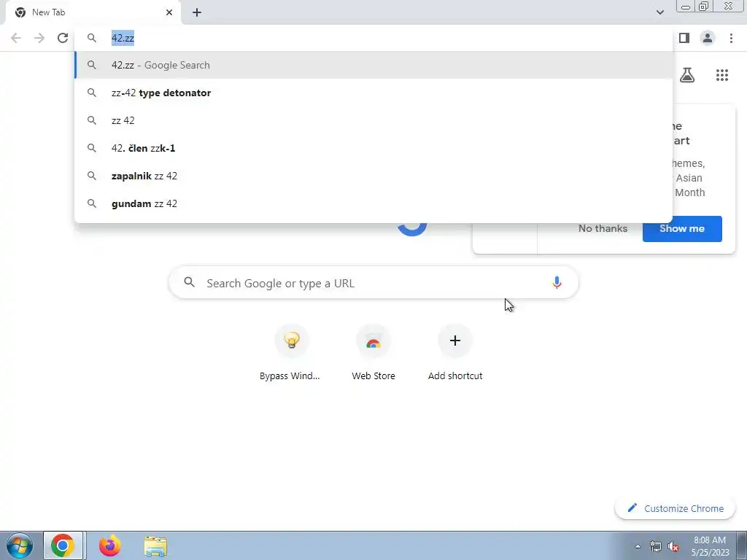Viewport: 747px width, 560px height.
Task: Open Windows Explorer from the taskbar
Action: pos(155,546)
